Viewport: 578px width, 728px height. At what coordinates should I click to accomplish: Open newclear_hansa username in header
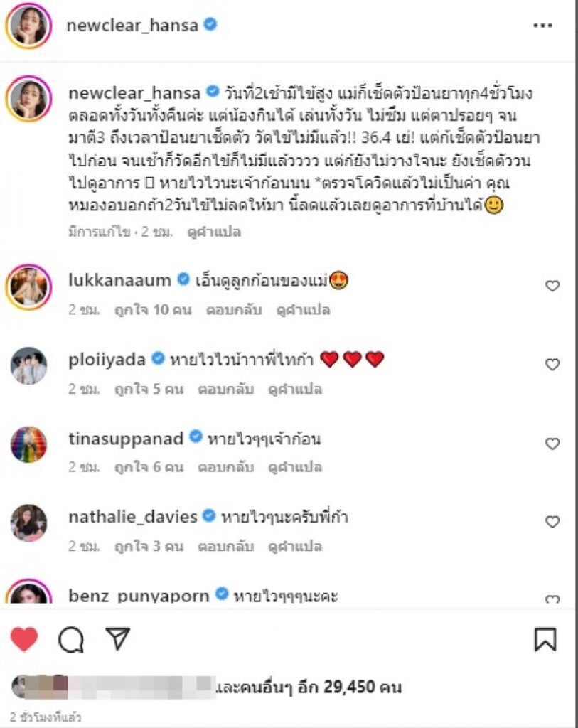(132, 25)
